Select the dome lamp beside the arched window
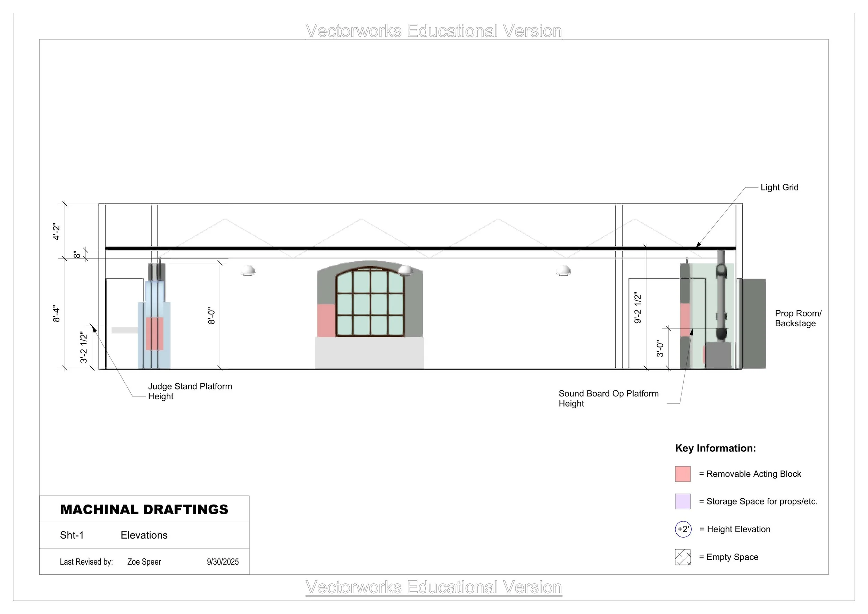This screenshot has height=614, width=868. pos(405,270)
